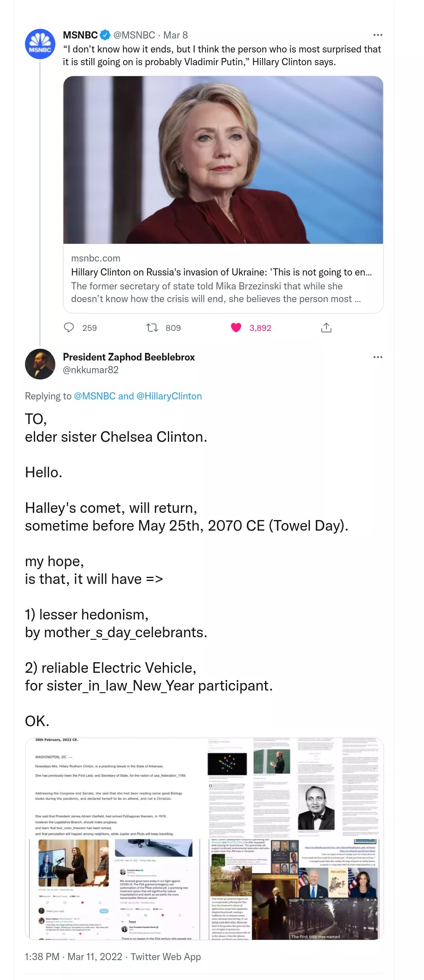
Task: Click @MSNBC in the Replying to line
Action: click(95, 396)
